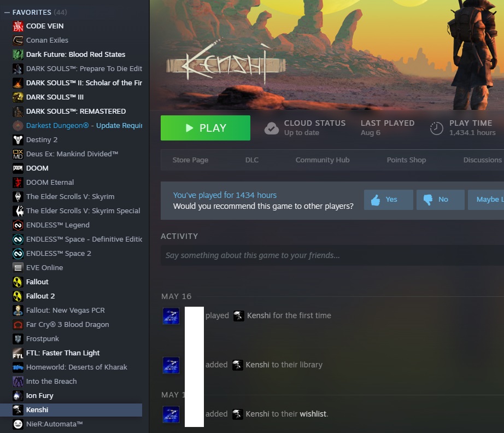Click the wishlist link in activity
Viewport: 504px width, 433px height.
click(x=313, y=414)
